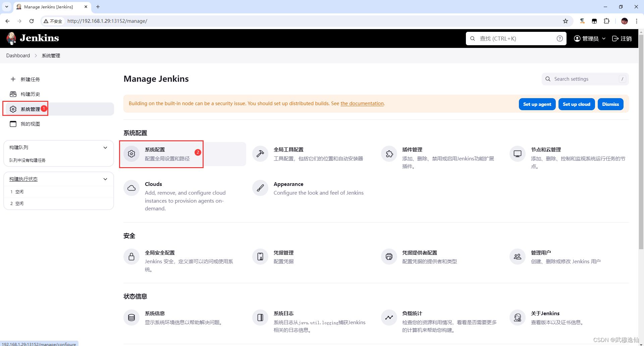
Task: Open the Chrome three-dot menu
Action: (x=636, y=21)
